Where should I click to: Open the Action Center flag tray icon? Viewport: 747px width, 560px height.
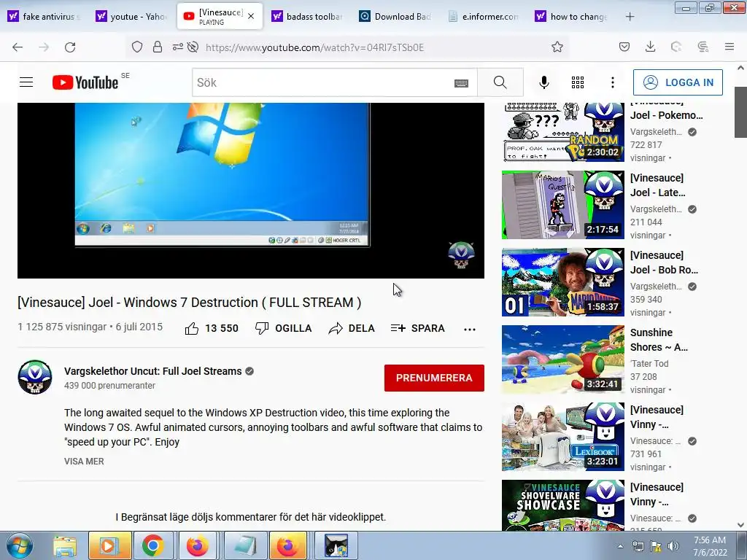[x=656, y=546]
